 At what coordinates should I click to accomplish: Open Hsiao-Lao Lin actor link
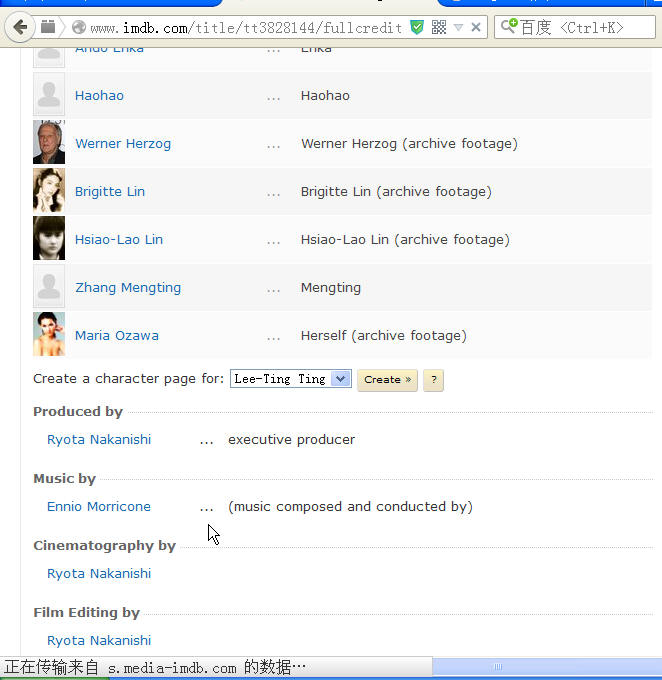click(119, 240)
